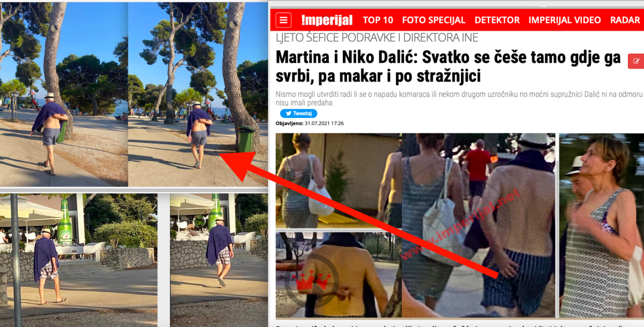Click the Imperijal site logo
This screenshot has width=644, height=327.
[327, 20]
